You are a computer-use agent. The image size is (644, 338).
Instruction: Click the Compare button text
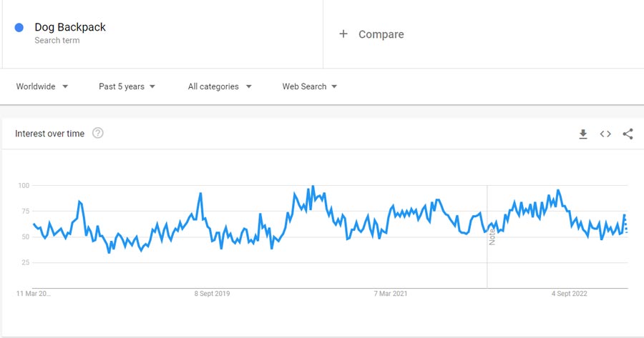381,34
